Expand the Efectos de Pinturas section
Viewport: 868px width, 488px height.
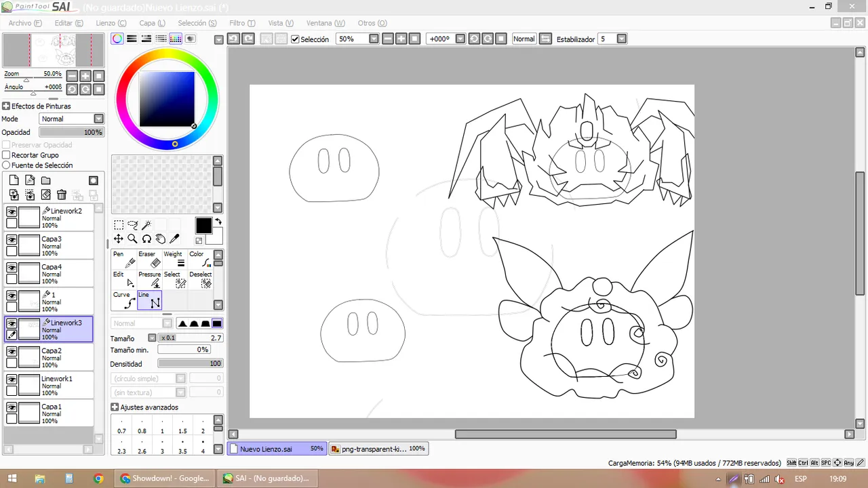click(x=5, y=106)
